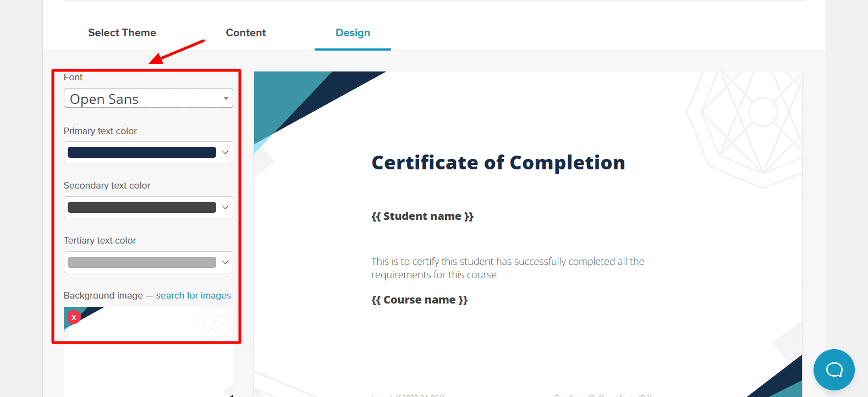
Task: Open the Open Sans font selector
Action: coord(143,99)
